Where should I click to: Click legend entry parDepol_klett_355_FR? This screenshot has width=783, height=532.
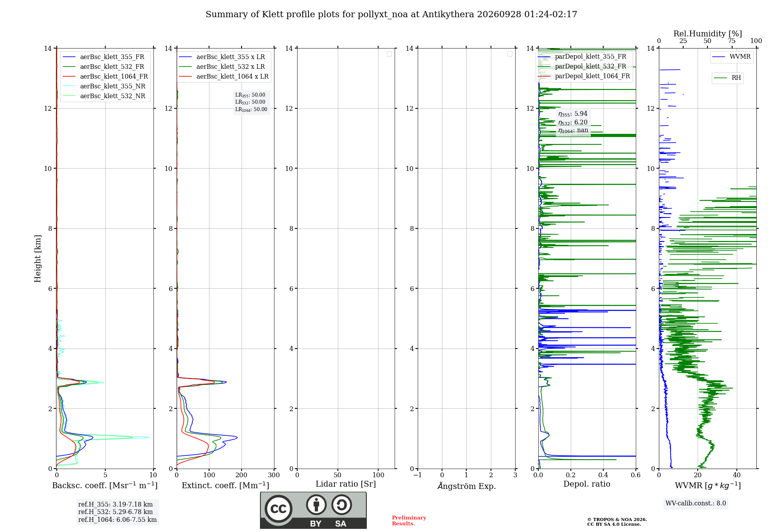582,56
